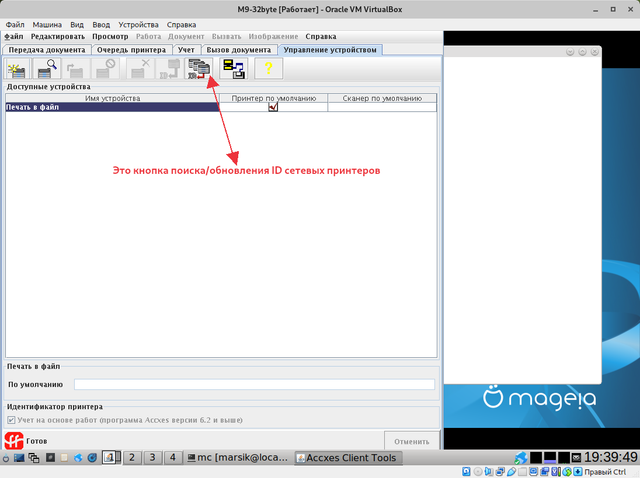The height and width of the screenshot is (478, 640).
Task: Click the По умолчанию input field
Action: (x=254, y=384)
